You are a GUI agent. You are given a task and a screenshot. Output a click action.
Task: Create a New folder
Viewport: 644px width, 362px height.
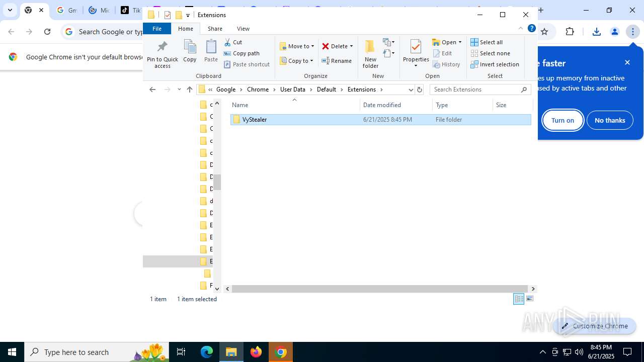pyautogui.click(x=370, y=53)
